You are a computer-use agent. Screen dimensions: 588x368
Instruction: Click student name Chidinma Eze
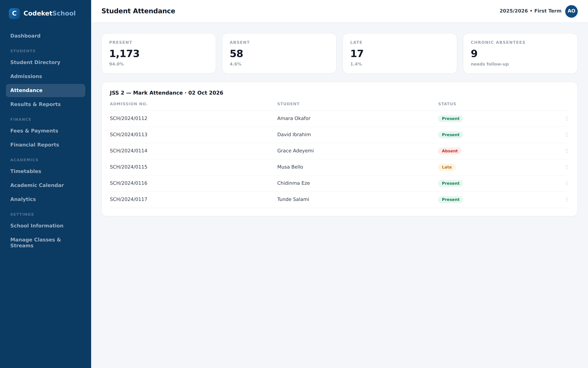coord(293,183)
